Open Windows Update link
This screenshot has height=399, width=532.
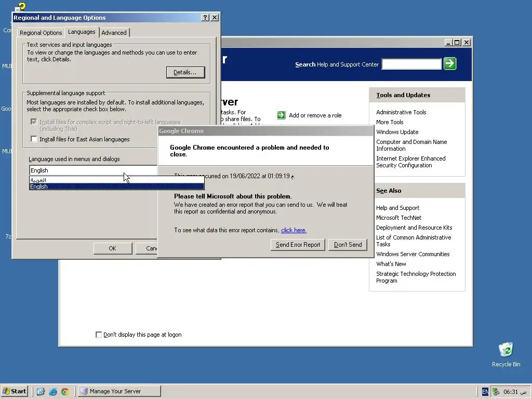[x=397, y=132]
